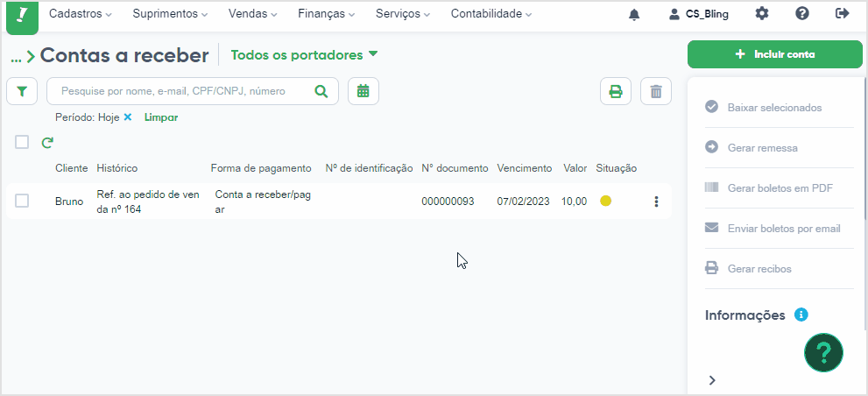This screenshot has height=396, width=868.
Task: Open the CS_Bling user account menu
Action: point(699,14)
